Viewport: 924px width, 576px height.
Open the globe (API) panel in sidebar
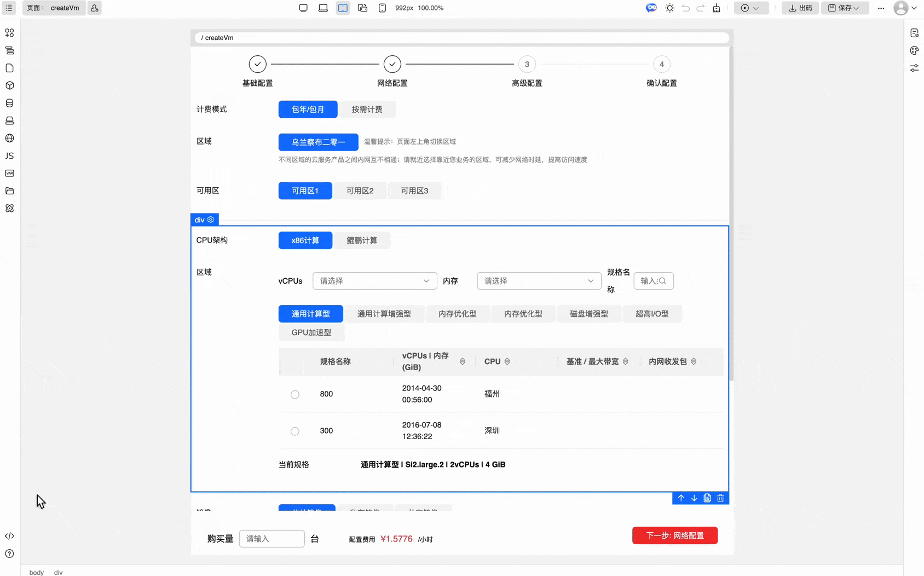click(9, 138)
